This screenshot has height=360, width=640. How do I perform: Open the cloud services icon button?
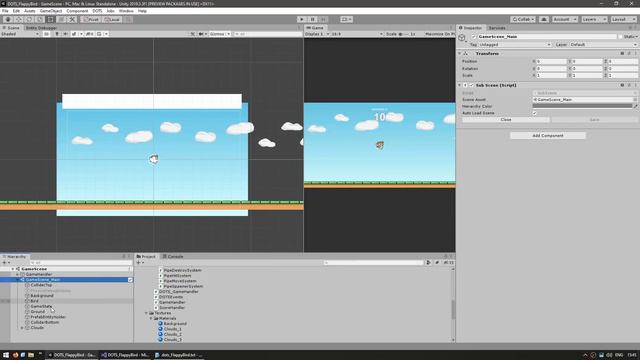pos(544,19)
